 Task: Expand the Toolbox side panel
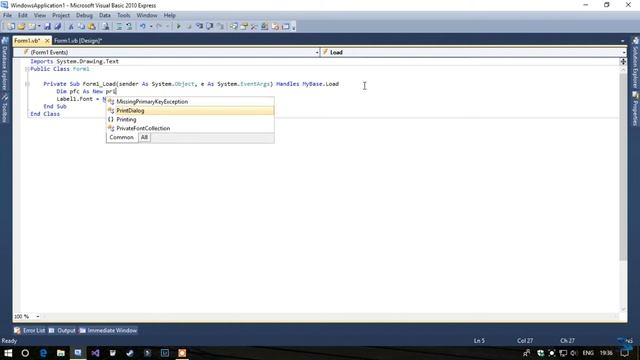(5, 108)
